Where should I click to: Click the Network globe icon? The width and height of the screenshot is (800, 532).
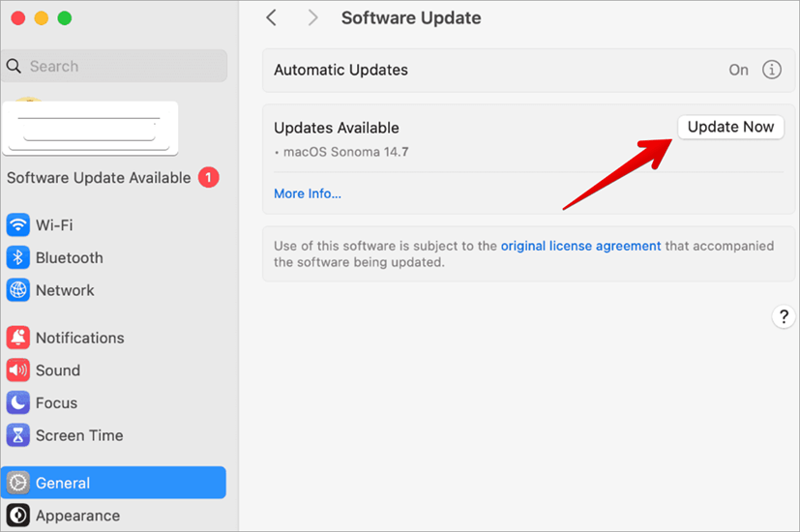(17, 290)
